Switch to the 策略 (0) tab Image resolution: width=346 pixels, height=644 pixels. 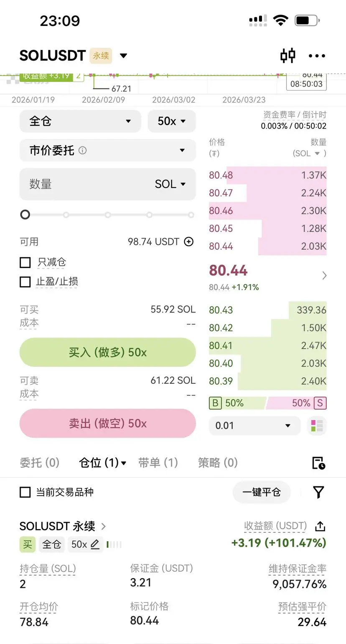pos(218,463)
